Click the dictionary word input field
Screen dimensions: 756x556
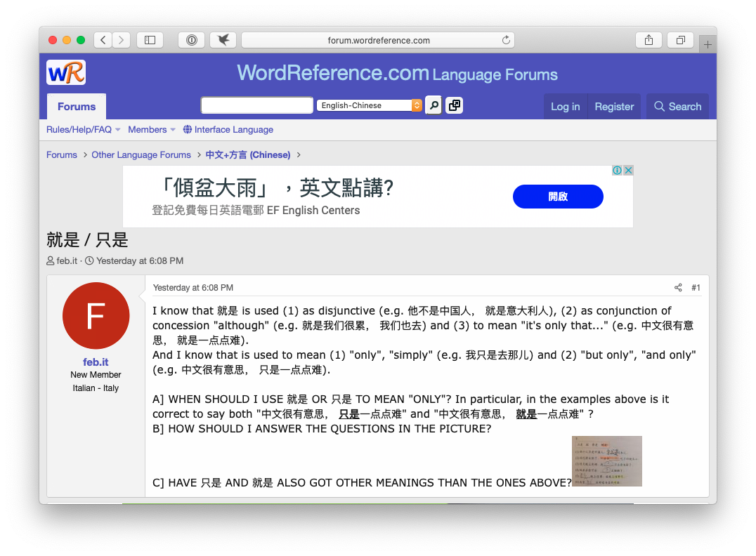tap(257, 105)
